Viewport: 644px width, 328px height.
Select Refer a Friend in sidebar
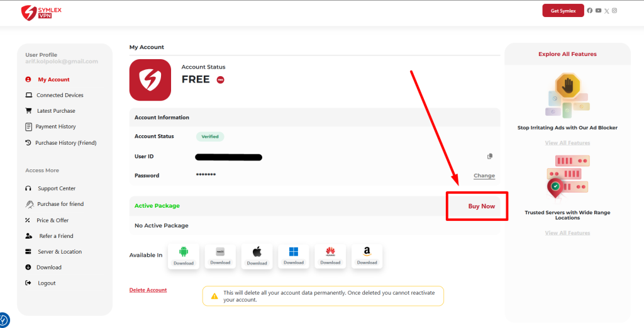[56, 236]
